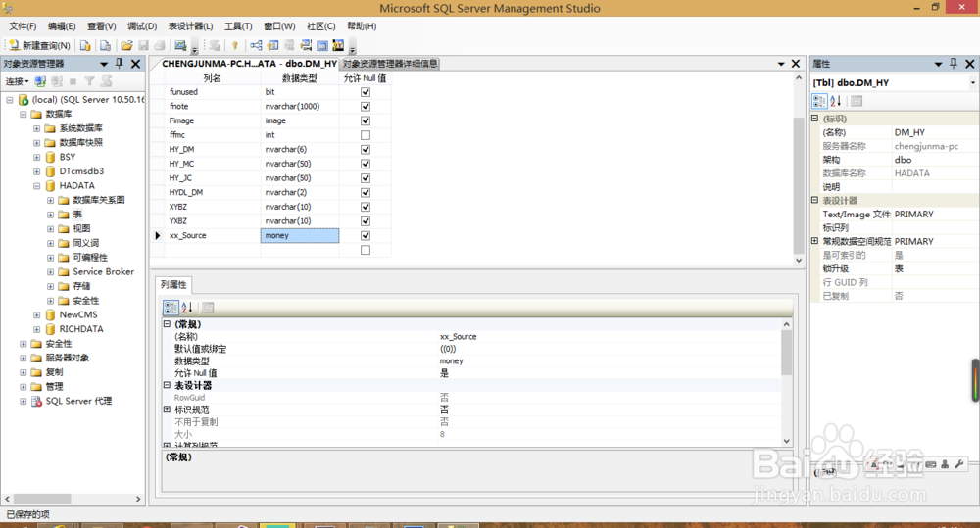Expand the NewCMS database node

coord(37,315)
